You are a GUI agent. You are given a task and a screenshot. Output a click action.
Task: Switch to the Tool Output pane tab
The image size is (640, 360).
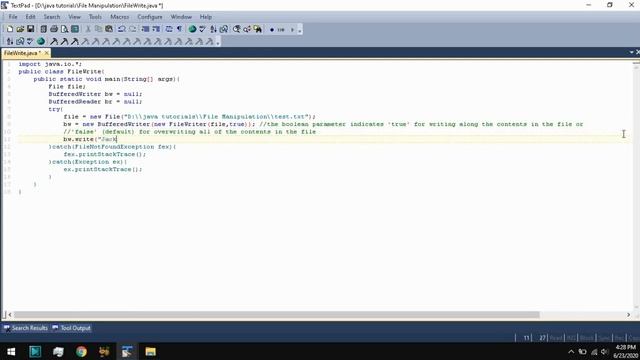pyautogui.click(x=71, y=328)
